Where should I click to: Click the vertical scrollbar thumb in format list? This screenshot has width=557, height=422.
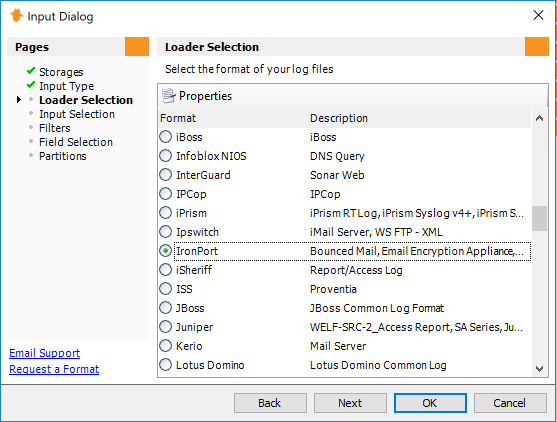pos(539,218)
